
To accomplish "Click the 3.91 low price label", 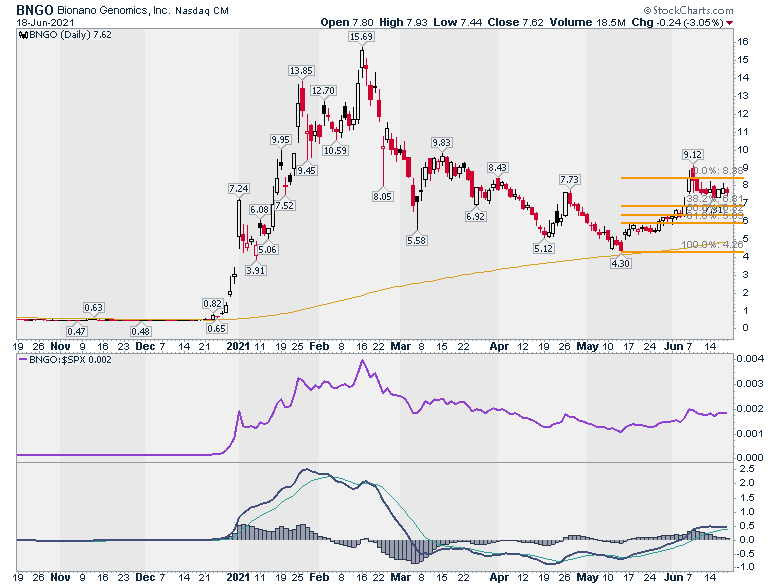I will (x=256, y=271).
